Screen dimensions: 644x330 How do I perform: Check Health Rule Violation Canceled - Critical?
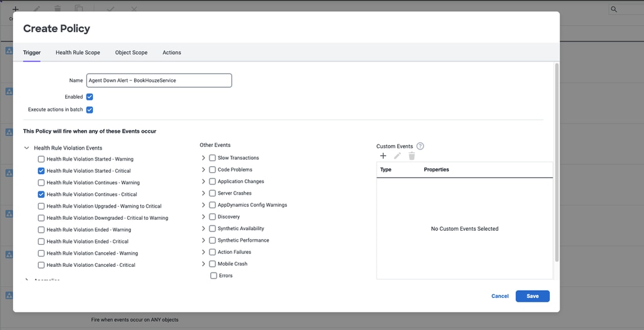point(41,265)
